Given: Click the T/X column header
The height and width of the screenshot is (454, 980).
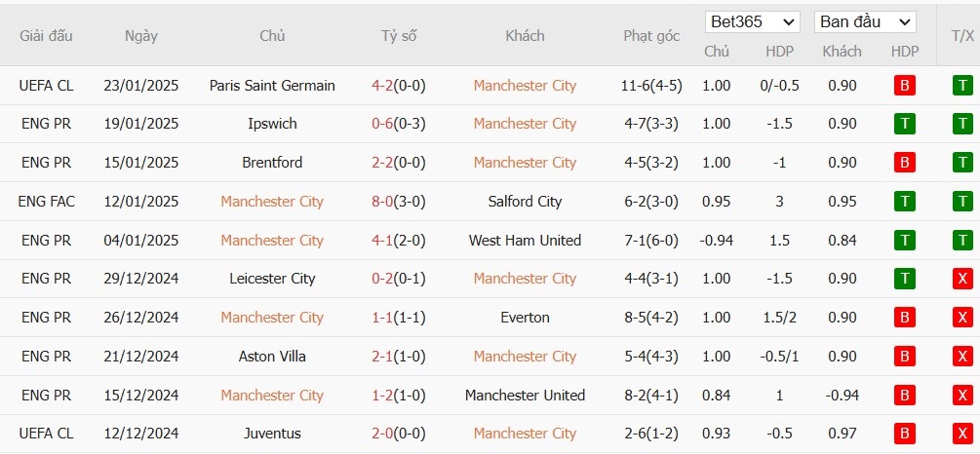Looking at the screenshot, I should (x=962, y=36).
